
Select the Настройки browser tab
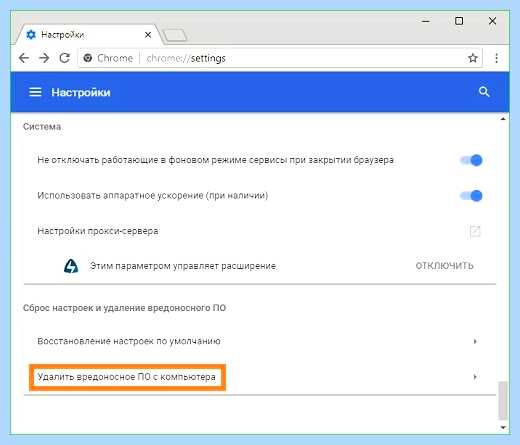coord(88,34)
